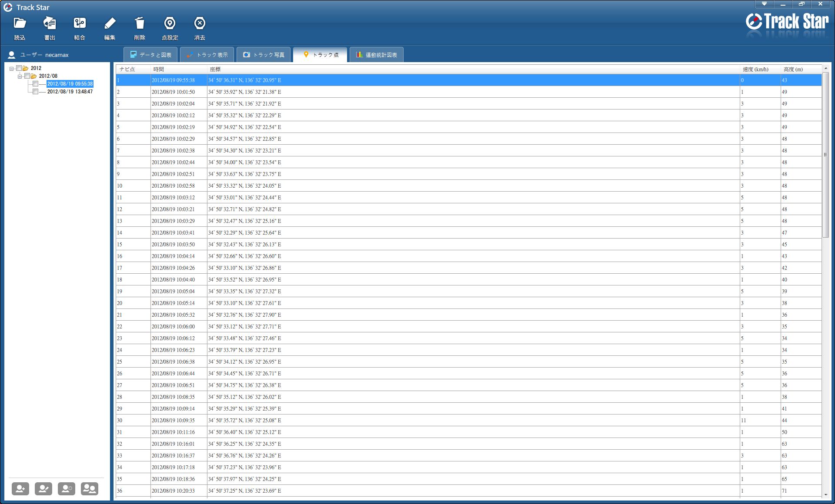Click the 読込 (import) folder icon
Image resolution: width=835 pixels, height=504 pixels.
pos(20,23)
